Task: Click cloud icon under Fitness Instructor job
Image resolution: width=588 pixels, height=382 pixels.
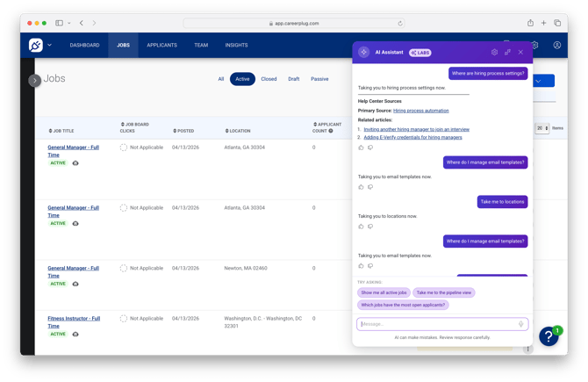Action: click(x=75, y=335)
